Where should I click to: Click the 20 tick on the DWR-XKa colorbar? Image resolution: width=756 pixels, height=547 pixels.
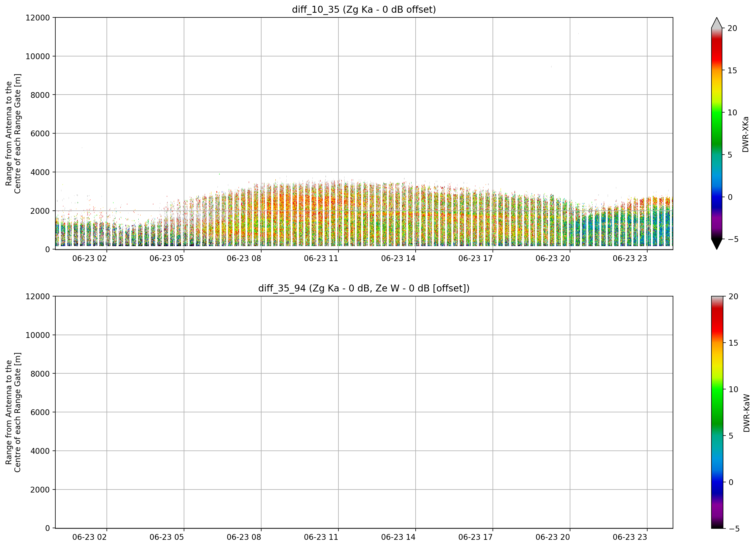(732, 28)
